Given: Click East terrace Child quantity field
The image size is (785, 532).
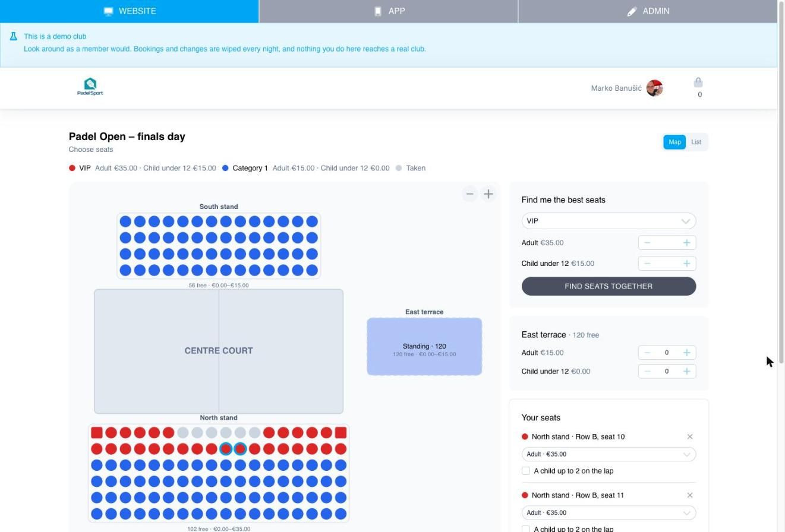Looking at the screenshot, I should point(667,371).
